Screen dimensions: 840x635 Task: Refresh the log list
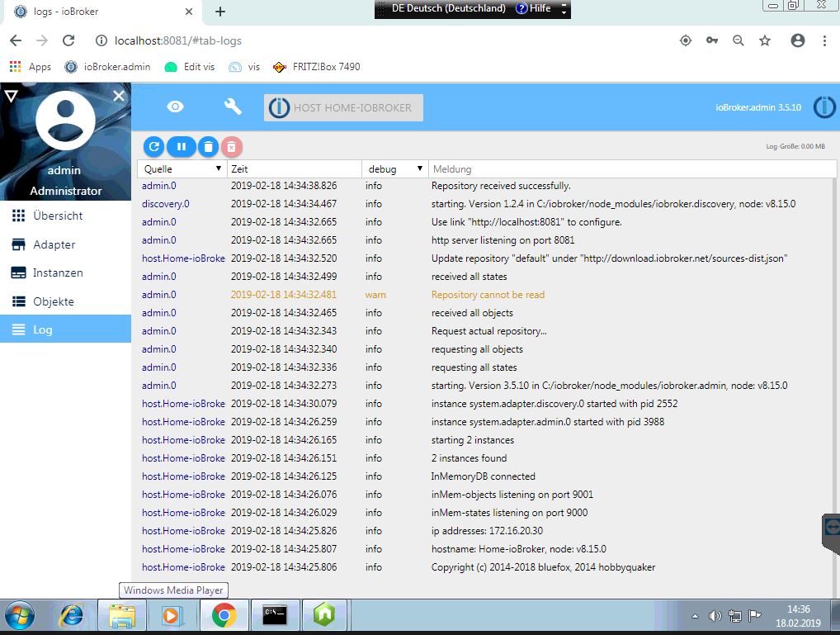point(153,146)
